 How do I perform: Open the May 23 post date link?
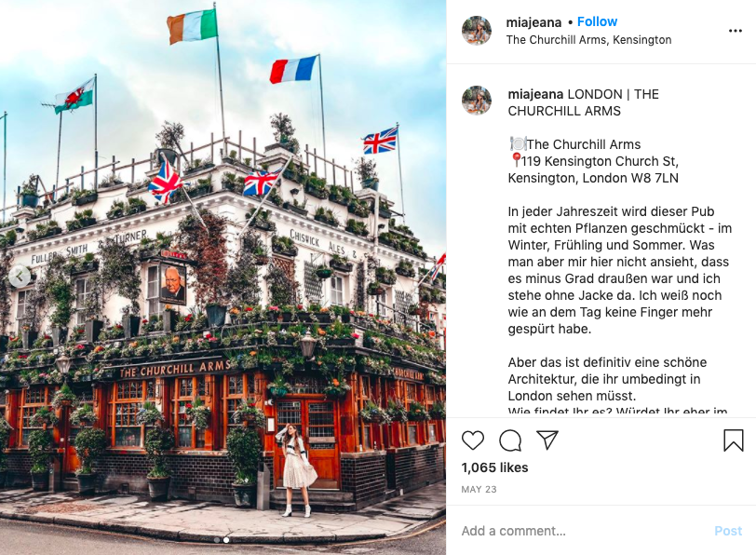479,490
